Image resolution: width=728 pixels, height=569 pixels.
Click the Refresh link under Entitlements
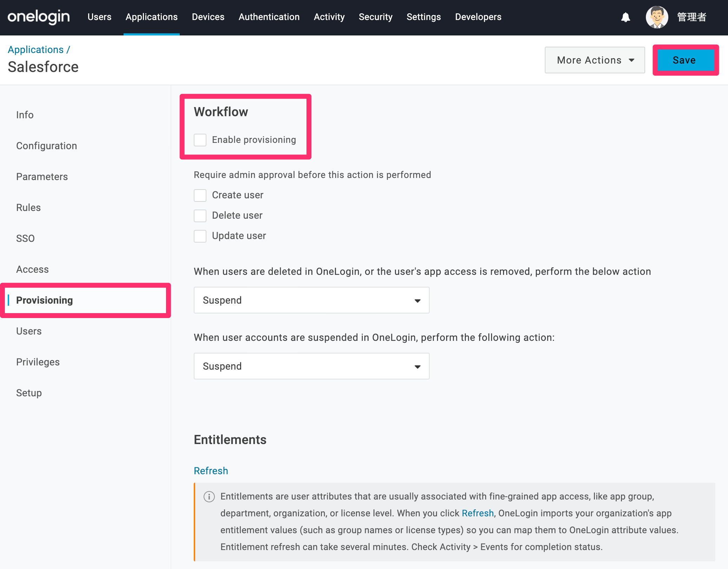(x=211, y=471)
